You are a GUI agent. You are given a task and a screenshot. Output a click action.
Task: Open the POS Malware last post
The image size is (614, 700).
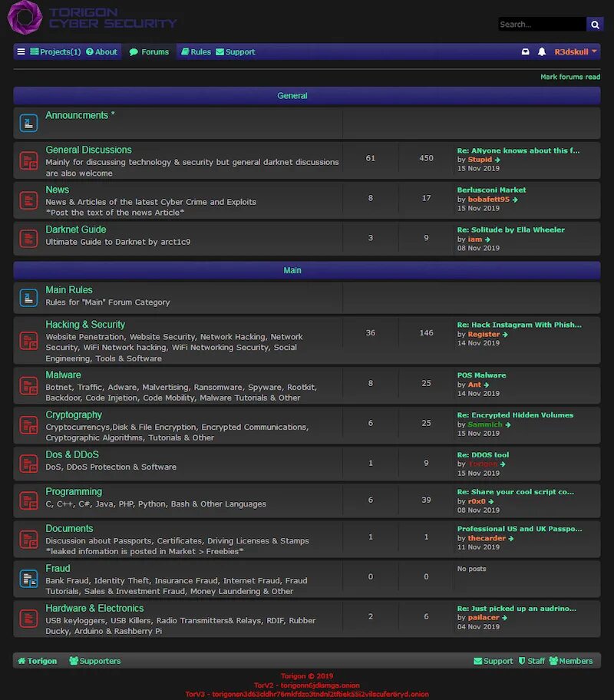(481, 375)
